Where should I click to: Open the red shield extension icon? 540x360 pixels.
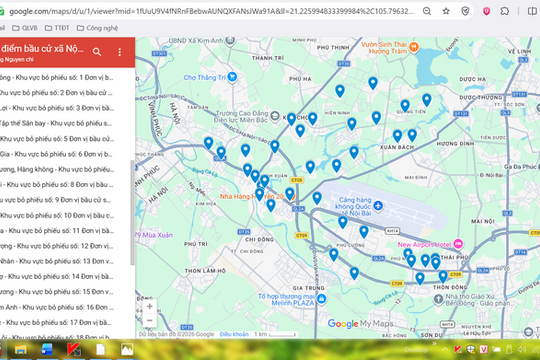pos(486,11)
